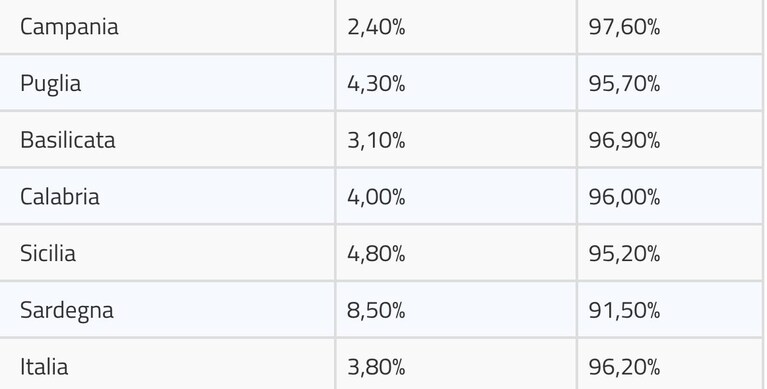The height and width of the screenshot is (389, 767).
Task: Click the 96,20% value for Italia
Action: click(624, 367)
